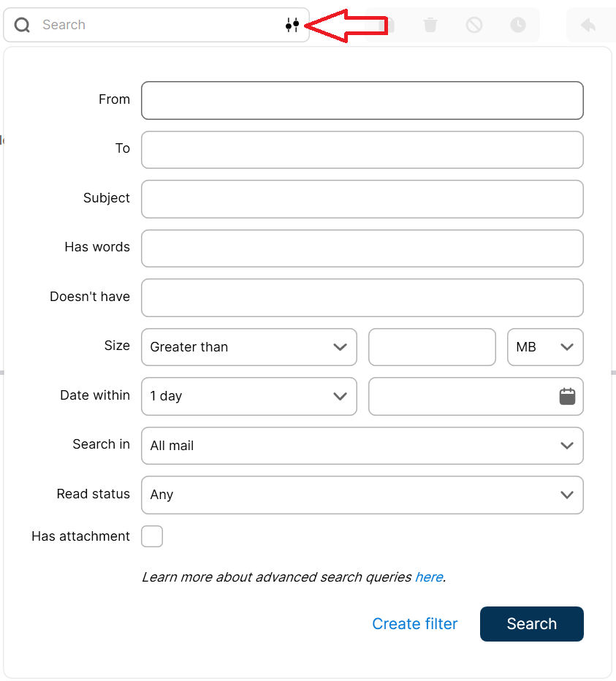This screenshot has height=681, width=616.
Task: Click the trash delete icon
Action: pyautogui.click(x=430, y=26)
